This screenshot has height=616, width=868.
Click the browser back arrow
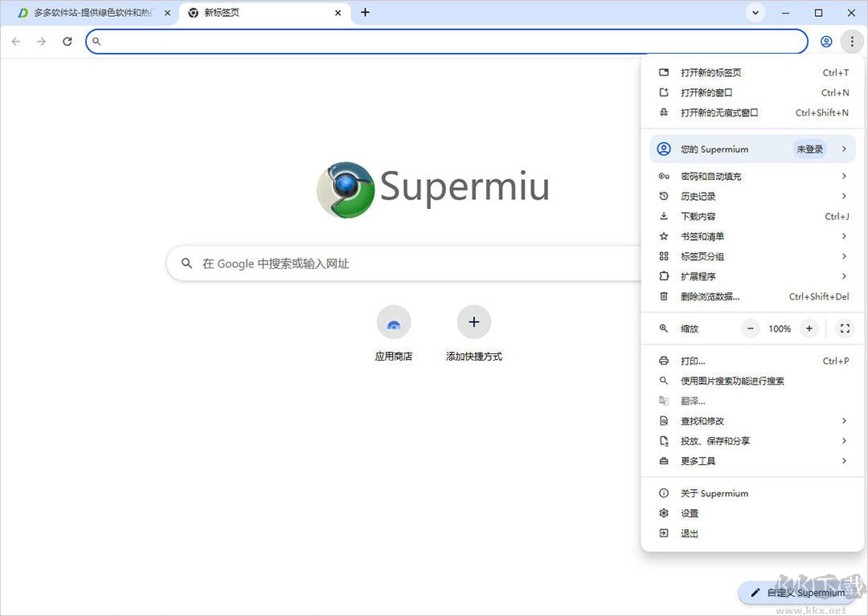(x=16, y=42)
